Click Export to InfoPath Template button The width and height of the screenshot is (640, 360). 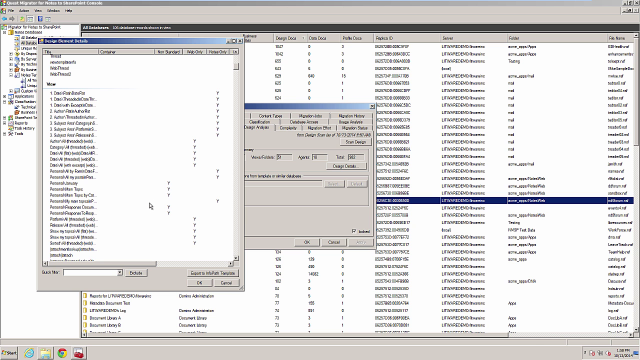pos(213,273)
